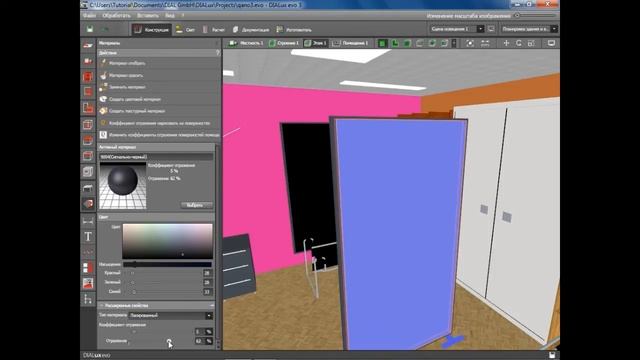Click the third green view icon

(407, 43)
